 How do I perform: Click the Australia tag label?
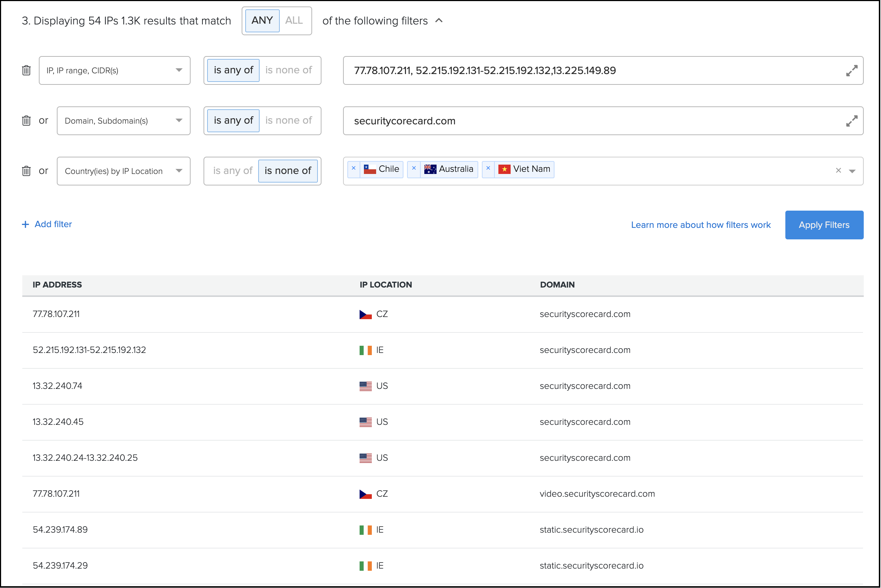click(x=456, y=169)
